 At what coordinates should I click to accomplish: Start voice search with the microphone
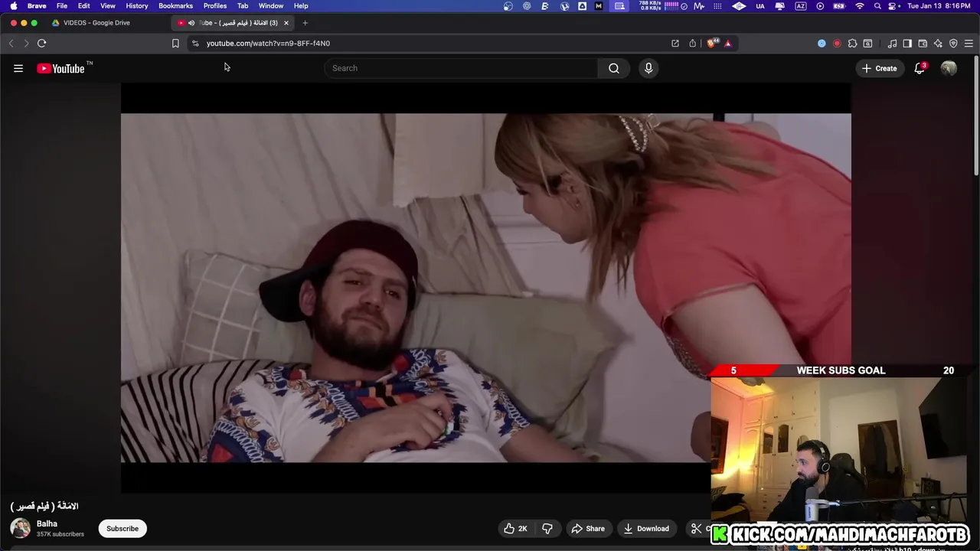(x=648, y=68)
